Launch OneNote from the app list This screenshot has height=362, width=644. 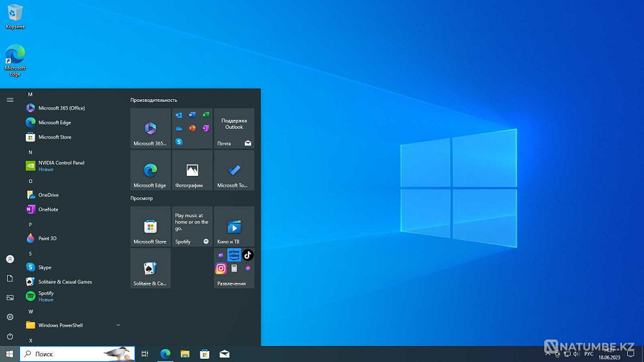[x=74, y=209]
